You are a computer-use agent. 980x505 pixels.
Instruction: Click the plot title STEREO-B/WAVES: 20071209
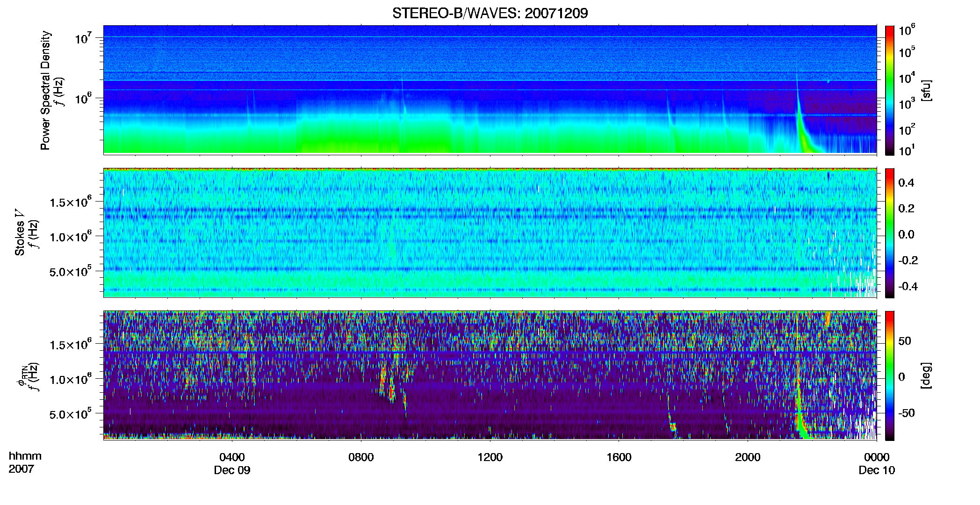pyautogui.click(x=490, y=13)
